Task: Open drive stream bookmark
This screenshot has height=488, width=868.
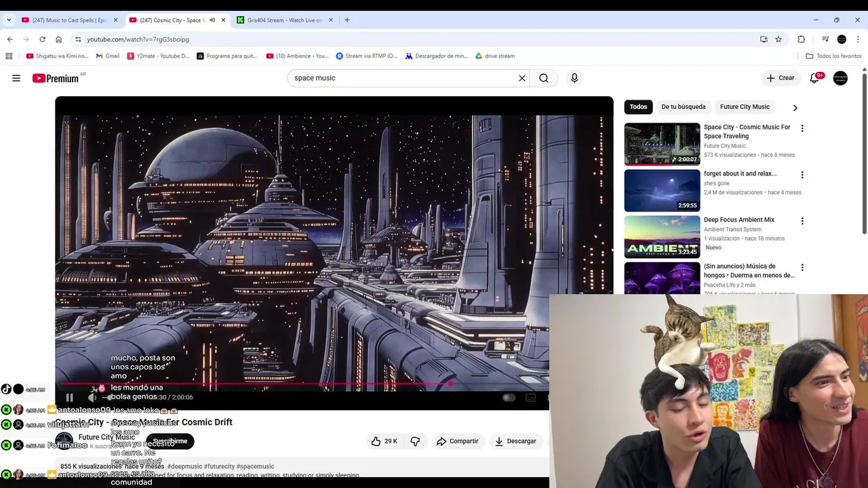Action: pyautogui.click(x=495, y=56)
